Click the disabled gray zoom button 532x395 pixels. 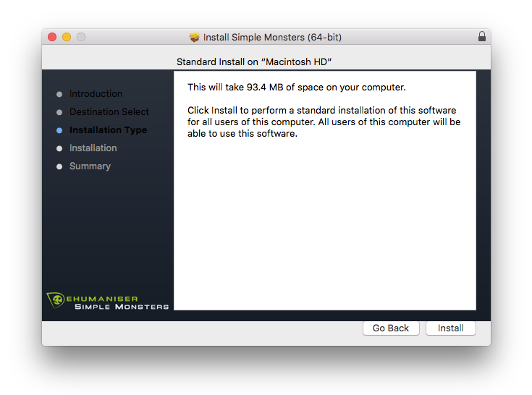81,37
